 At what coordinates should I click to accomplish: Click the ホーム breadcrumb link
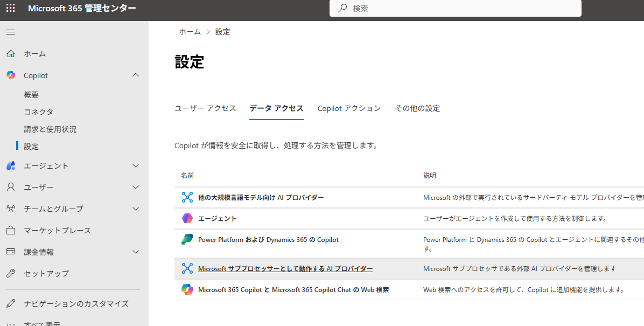pos(190,32)
